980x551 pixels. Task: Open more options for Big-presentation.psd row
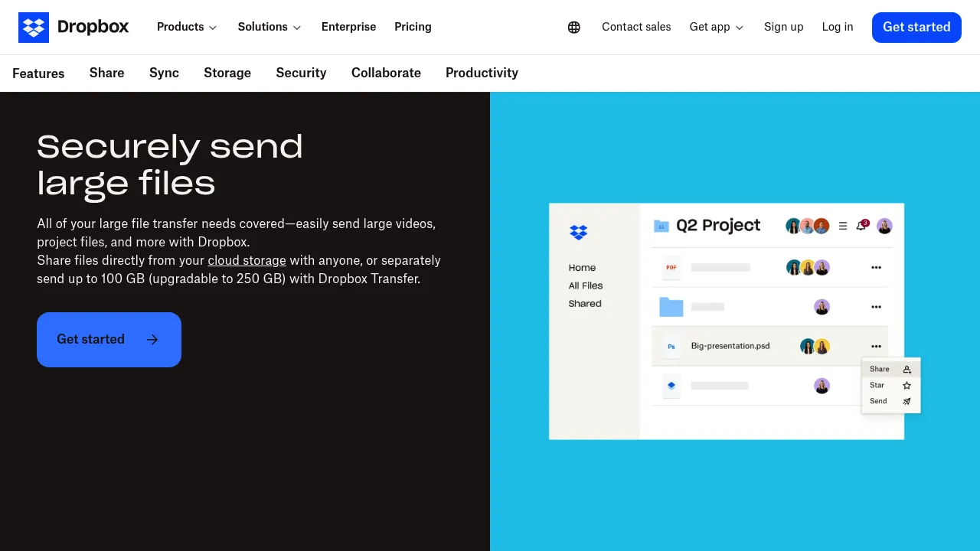(876, 346)
